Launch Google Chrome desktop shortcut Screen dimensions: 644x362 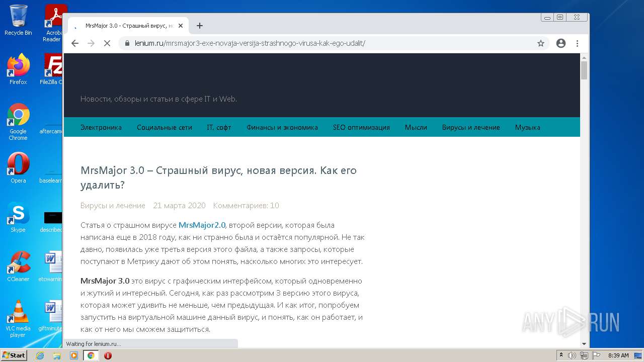pos(18,122)
